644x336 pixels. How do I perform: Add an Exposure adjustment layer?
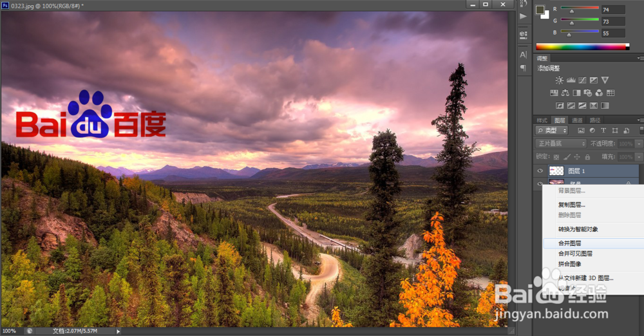[x=594, y=80]
